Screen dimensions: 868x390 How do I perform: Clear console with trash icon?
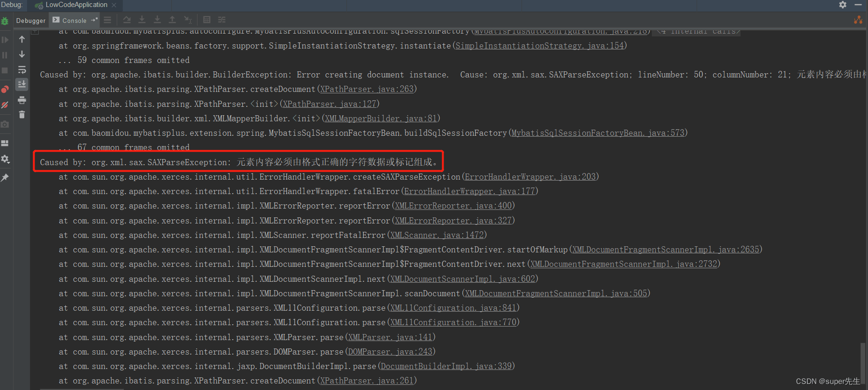coord(22,115)
